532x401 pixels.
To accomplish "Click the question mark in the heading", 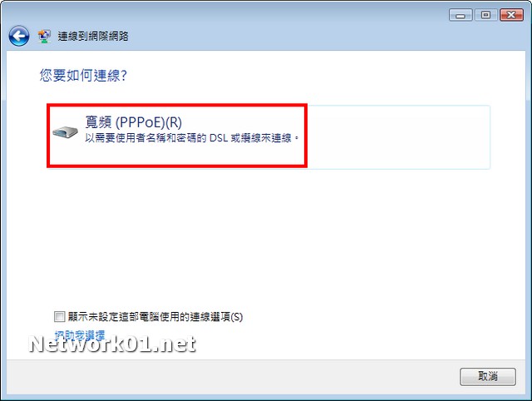I will tap(124, 76).
